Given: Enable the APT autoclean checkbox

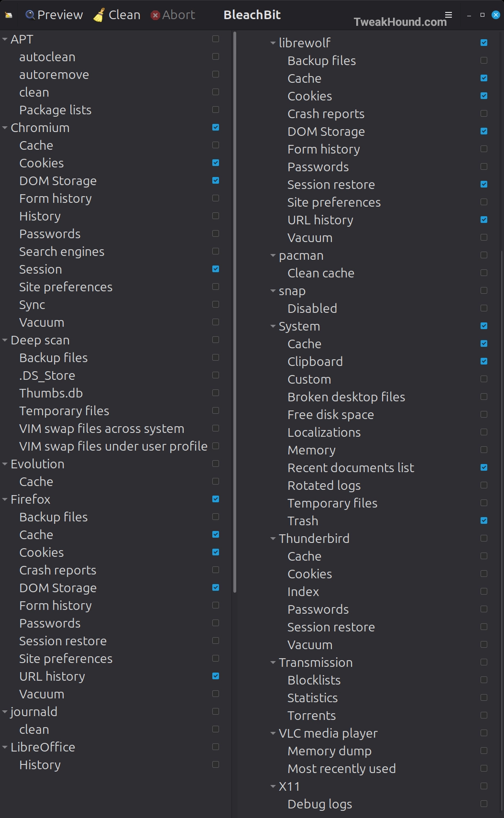Looking at the screenshot, I should coord(216,56).
